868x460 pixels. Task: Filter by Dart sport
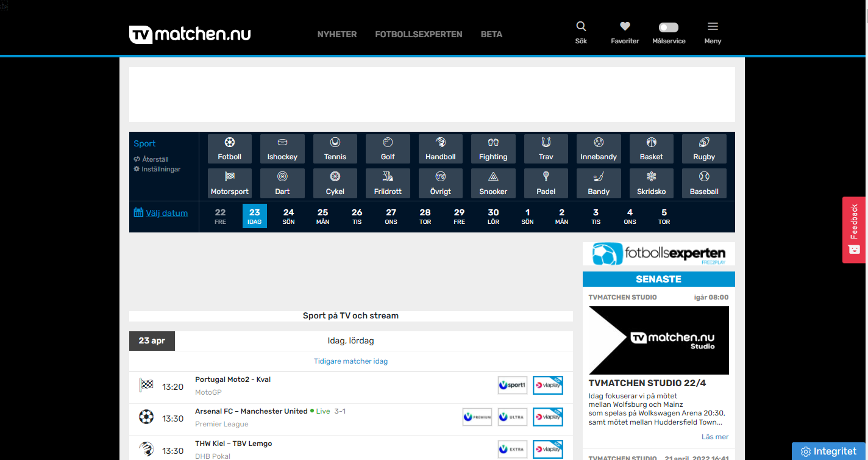pos(282,184)
